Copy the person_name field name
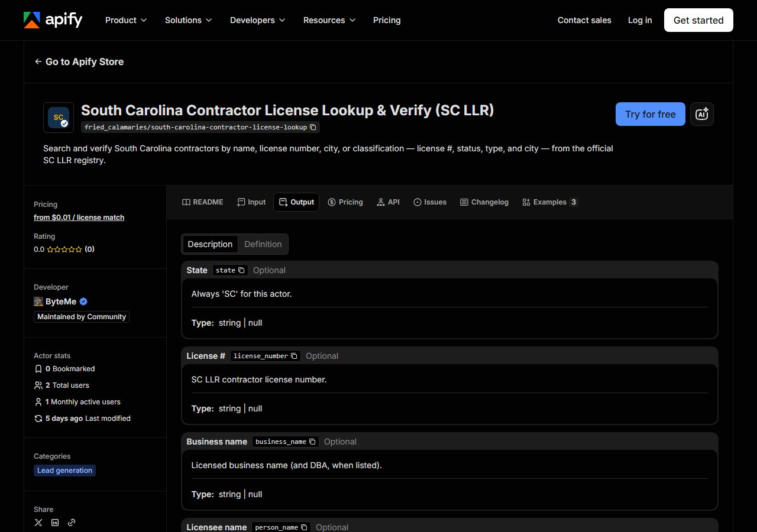757x532 pixels. pos(304,527)
